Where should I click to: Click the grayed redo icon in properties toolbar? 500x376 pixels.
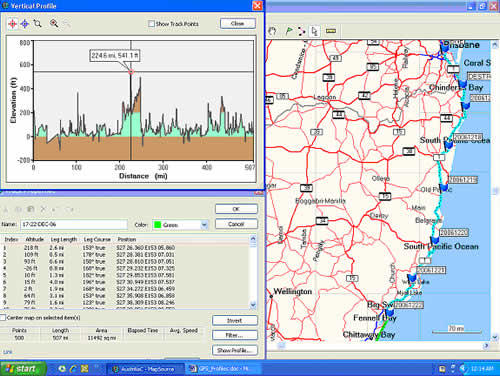[x=69, y=210]
